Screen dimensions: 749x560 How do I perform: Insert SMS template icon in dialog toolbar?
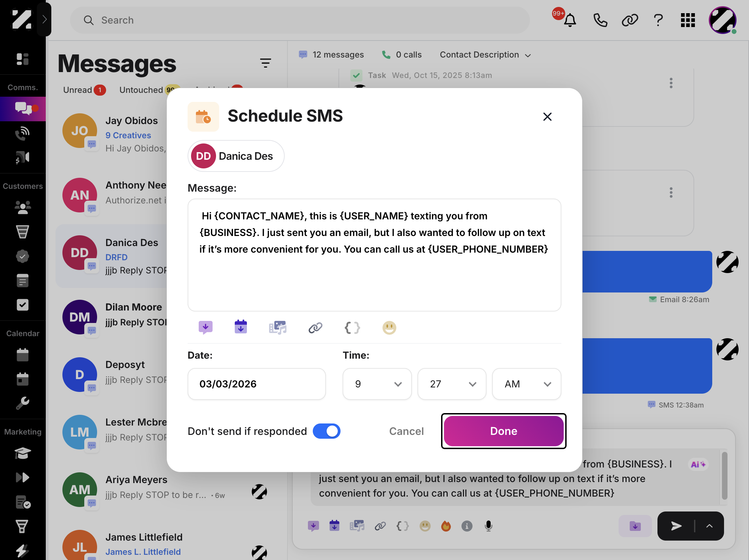coord(206,327)
